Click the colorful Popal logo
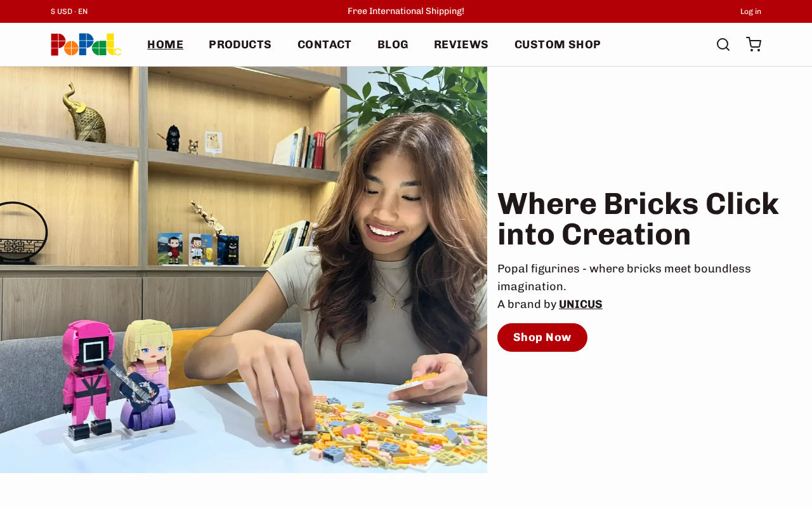812x508 pixels. click(x=86, y=44)
